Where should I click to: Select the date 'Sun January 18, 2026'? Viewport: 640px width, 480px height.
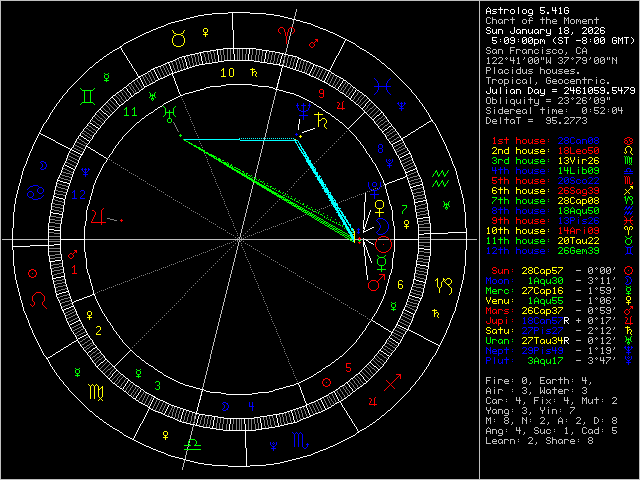(x=545, y=31)
